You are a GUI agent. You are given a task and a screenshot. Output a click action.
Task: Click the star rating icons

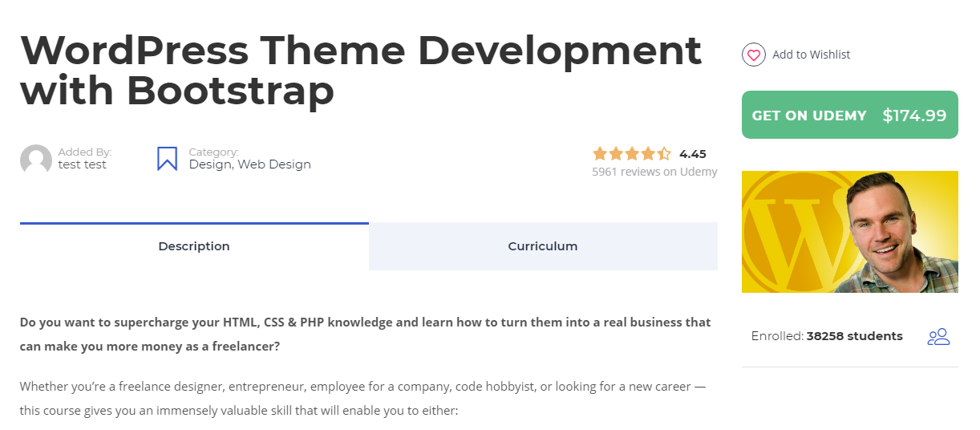pyautogui.click(x=632, y=153)
